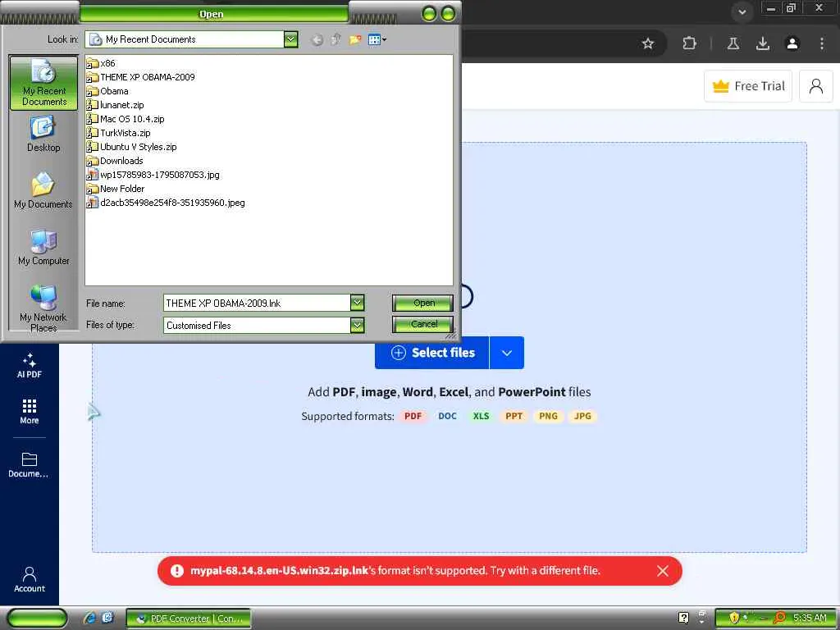Select THEME XP OBAMA-2009 folder
Viewport: 840px width, 630px height.
point(141,77)
